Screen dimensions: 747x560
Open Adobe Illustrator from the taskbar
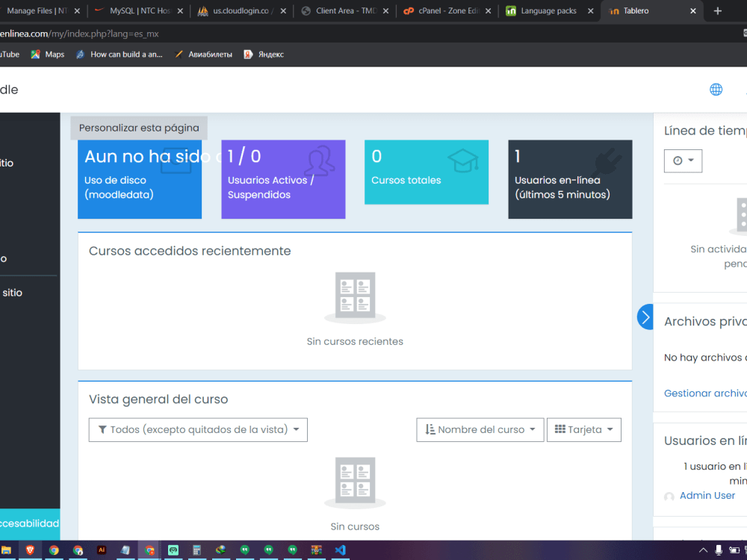coord(102,550)
